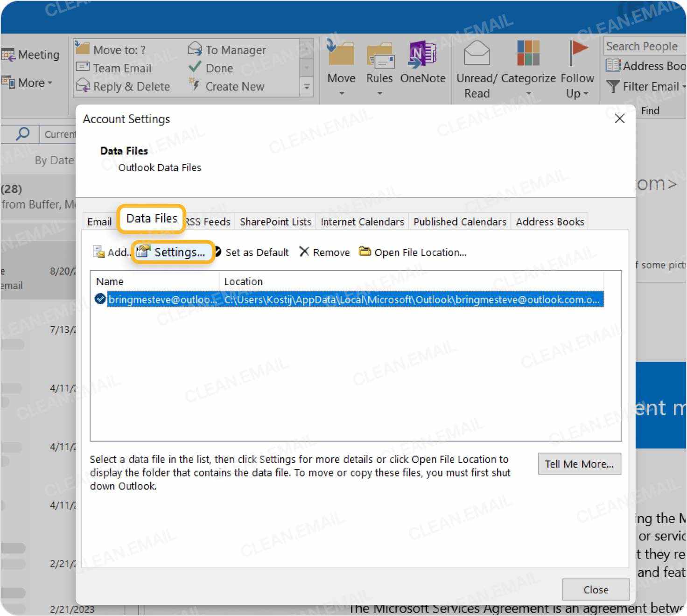Click the Search People field
This screenshot has height=616, width=687.
coord(642,46)
